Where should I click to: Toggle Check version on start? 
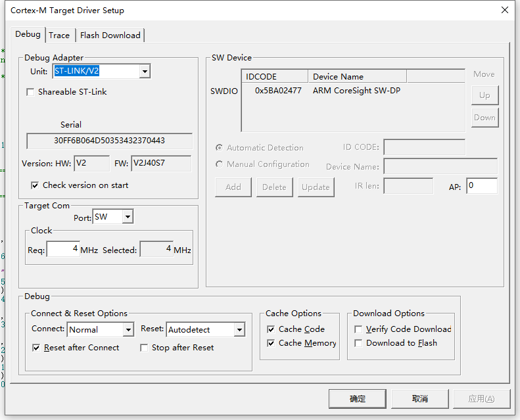(35, 185)
